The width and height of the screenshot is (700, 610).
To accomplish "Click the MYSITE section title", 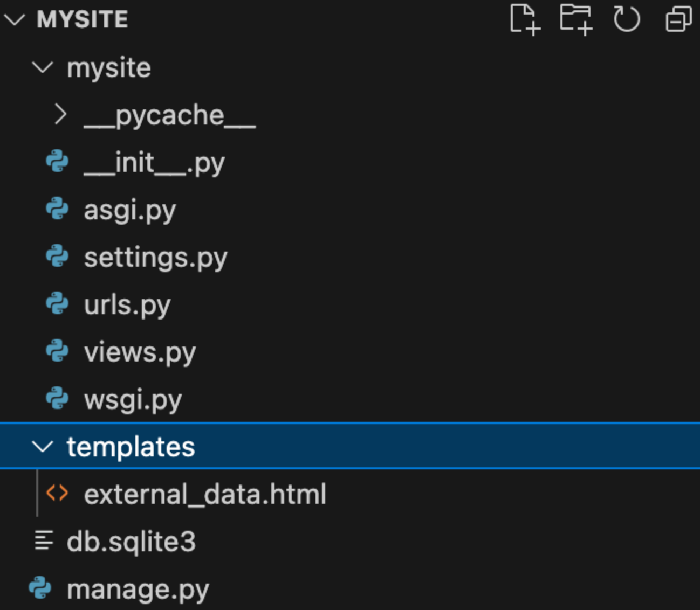I will (83, 20).
